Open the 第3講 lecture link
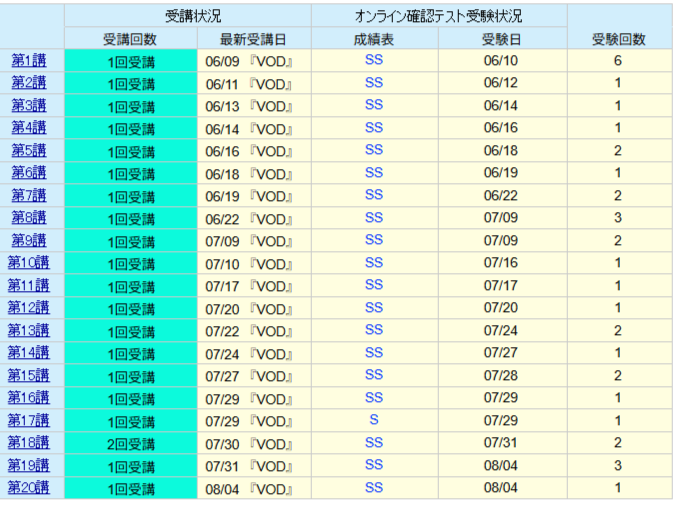 pos(29,105)
